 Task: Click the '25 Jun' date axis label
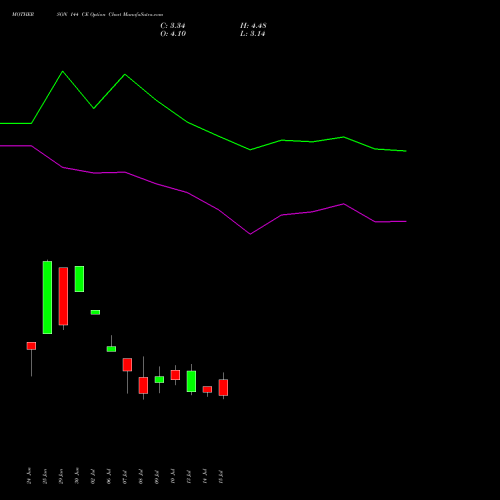tap(45, 476)
